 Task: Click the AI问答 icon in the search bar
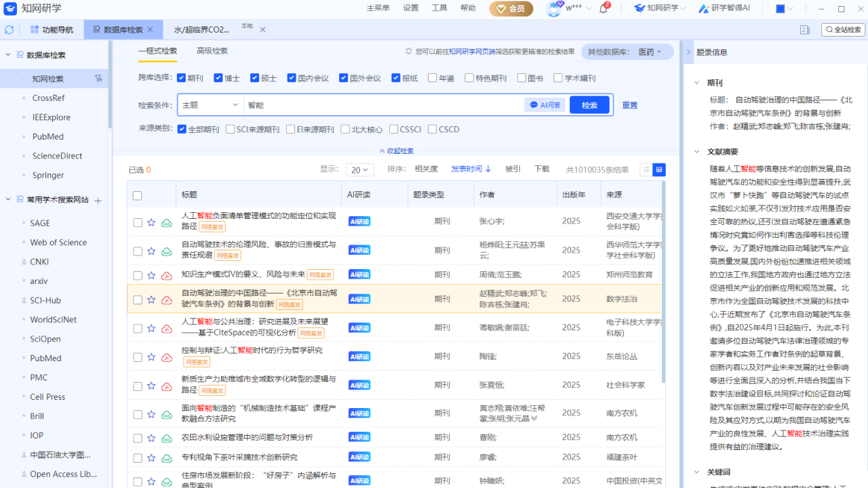click(545, 104)
